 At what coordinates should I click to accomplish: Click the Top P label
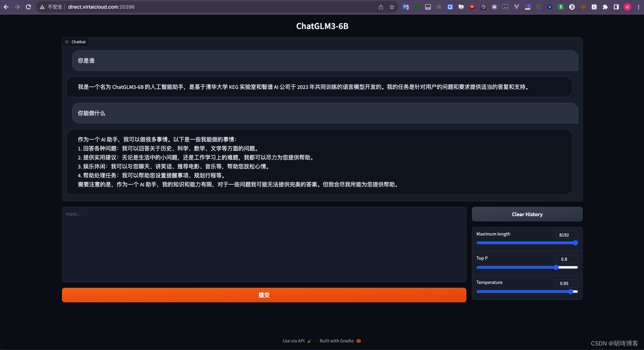[x=482, y=258]
